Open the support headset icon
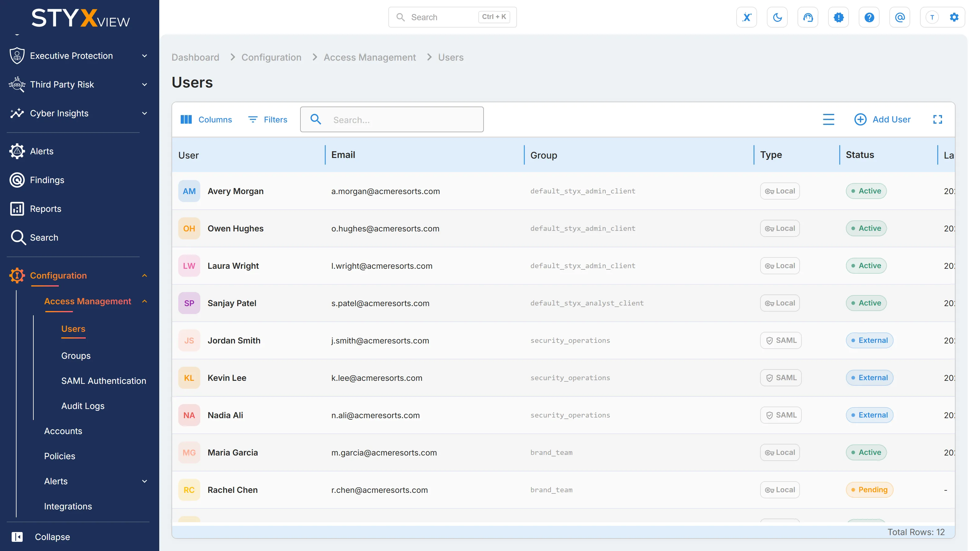 pyautogui.click(x=808, y=17)
